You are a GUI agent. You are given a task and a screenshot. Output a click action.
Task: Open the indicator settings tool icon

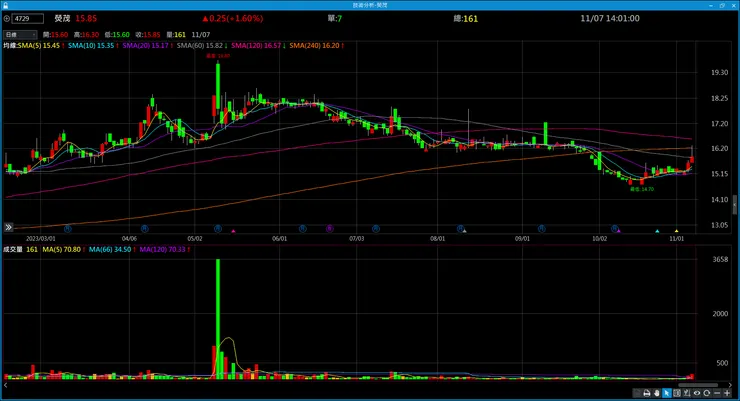(x=687, y=393)
